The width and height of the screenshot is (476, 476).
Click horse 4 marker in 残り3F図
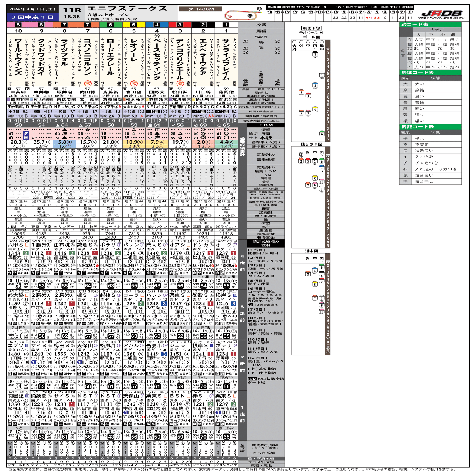[x=322, y=168]
